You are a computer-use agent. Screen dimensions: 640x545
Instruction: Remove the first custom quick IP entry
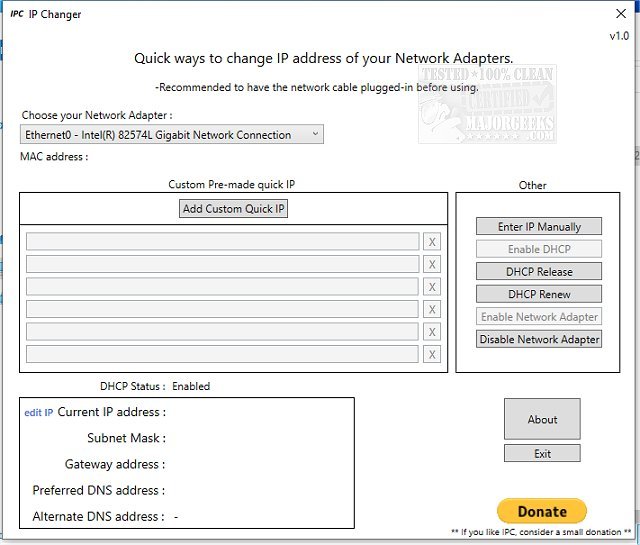click(x=432, y=242)
